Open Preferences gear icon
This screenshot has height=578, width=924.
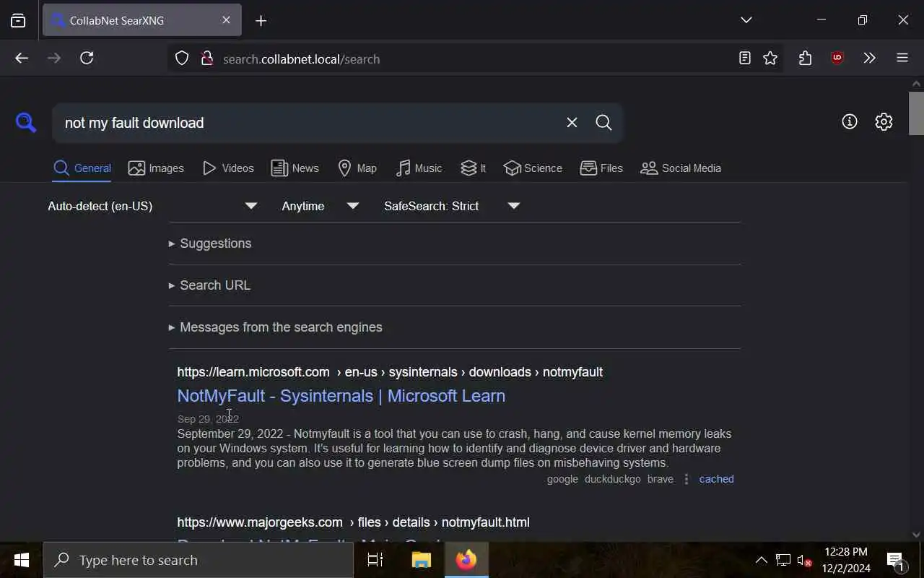pyautogui.click(x=884, y=122)
